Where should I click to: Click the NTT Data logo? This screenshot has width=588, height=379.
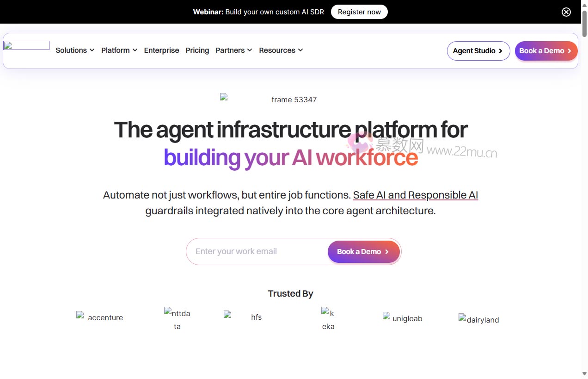point(177,319)
